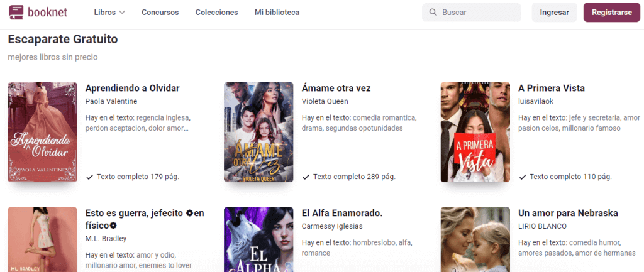The image size is (644, 272).
Task: Click tag millonario famoso
Action: [x=590, y=128]
